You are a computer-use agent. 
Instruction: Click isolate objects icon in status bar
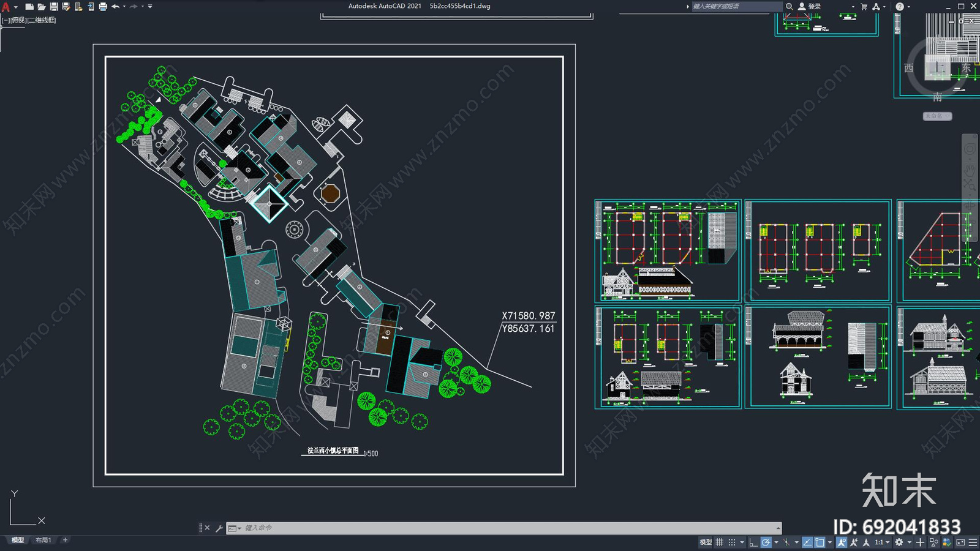click(934, 542)
